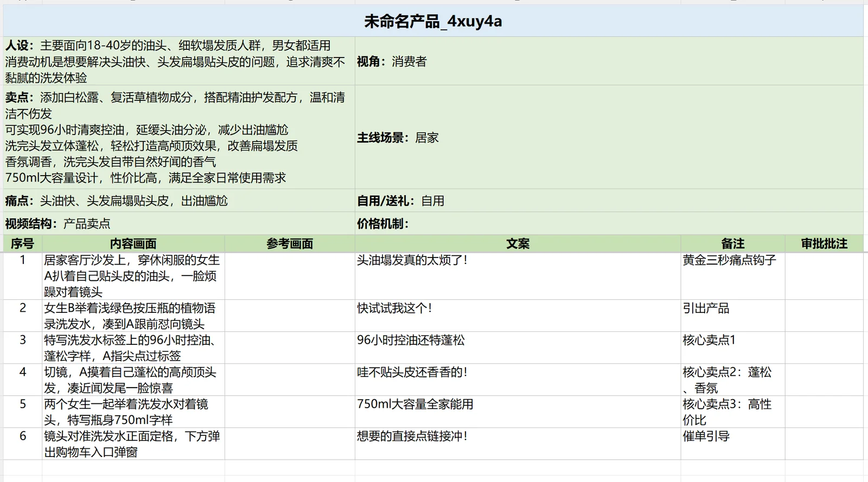868x482 pixels.
Task: Click the 序号 column header
Action: pos(22,243)
